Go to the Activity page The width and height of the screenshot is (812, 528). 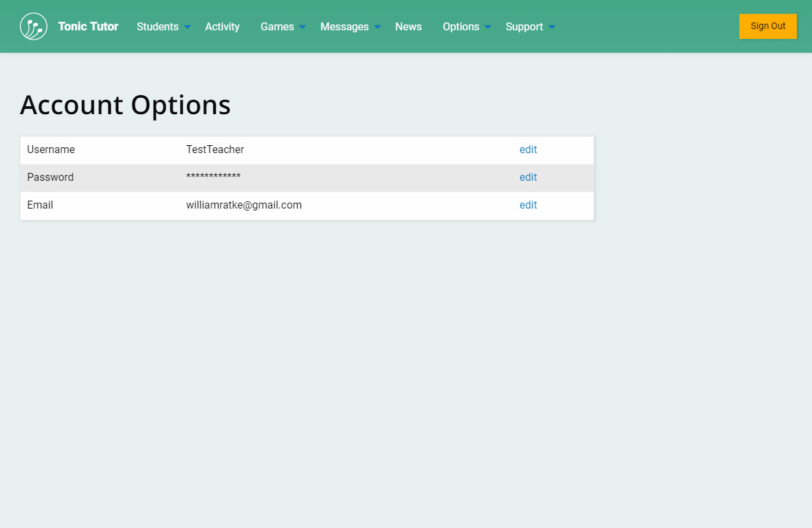[x=222, y=26]
